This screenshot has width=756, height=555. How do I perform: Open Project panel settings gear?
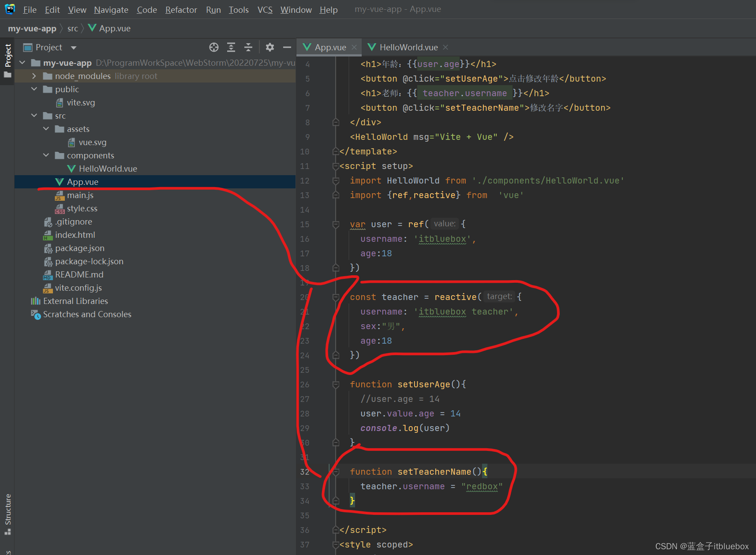coord(270,47)
